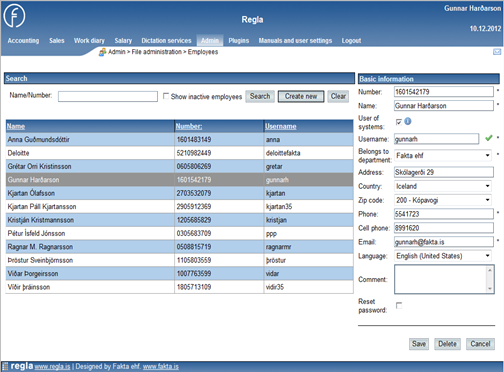Open the Country dropdown
Viewport: 504px width, 372px height.
point(443,186)
